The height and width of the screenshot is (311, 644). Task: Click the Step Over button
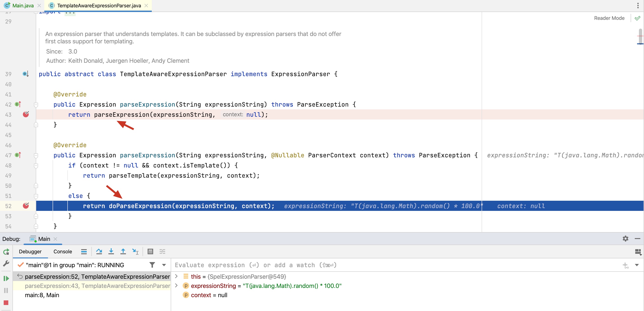(99, 251)
